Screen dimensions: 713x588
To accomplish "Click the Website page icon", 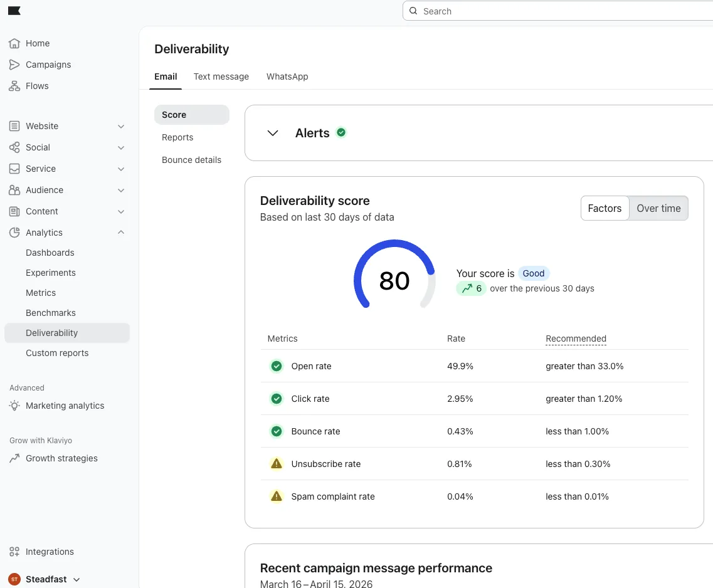I will (14, 126).
